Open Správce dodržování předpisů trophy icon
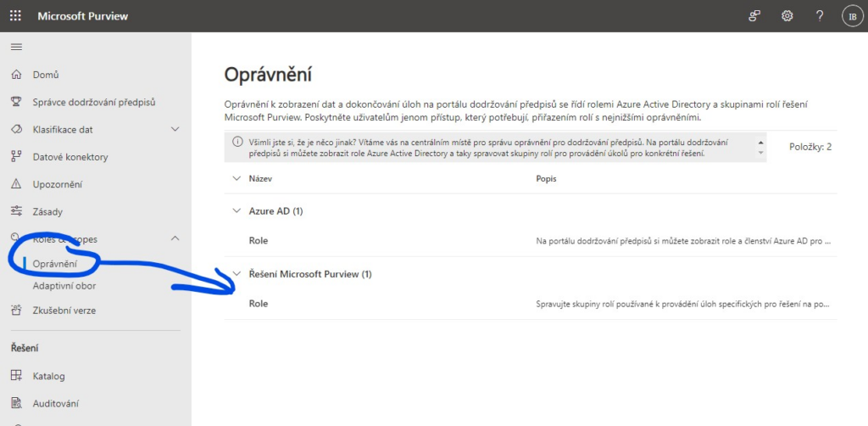This screenshot has height=426, width=868. point(17,102)
